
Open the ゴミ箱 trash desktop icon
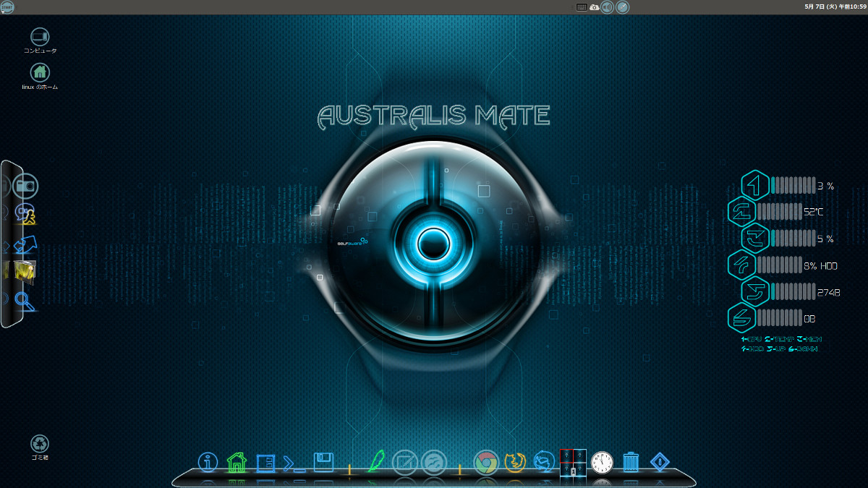40,448
